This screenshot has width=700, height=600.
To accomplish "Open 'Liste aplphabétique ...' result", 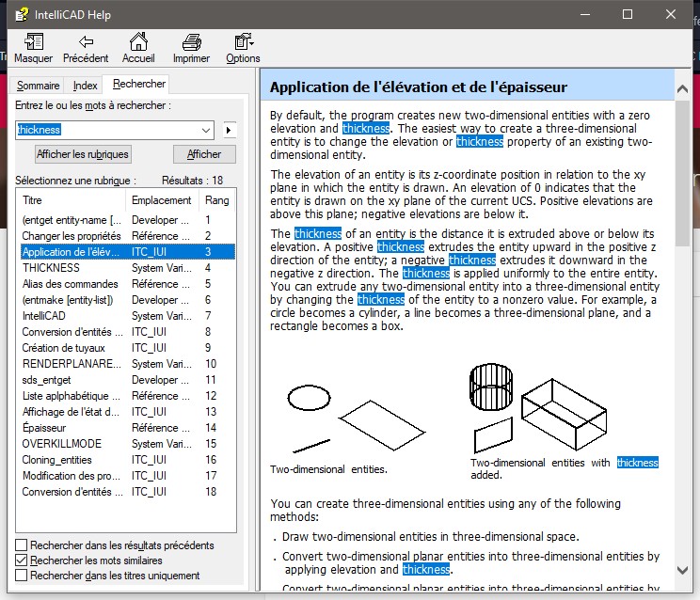I will 128,396.
